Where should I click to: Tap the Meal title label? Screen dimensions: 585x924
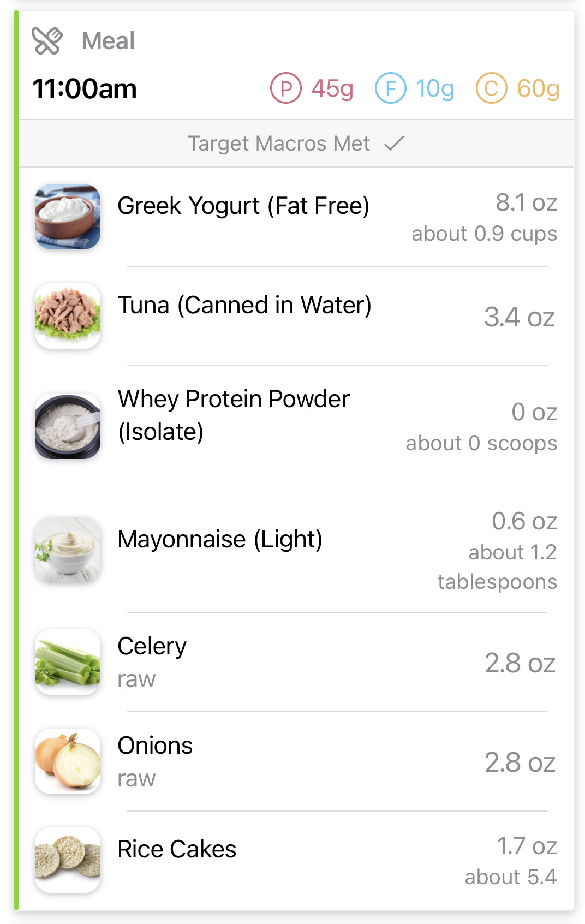pos(108,41)
